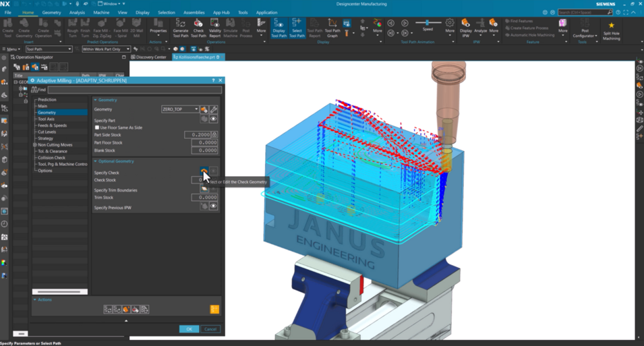
Task: Click Check Tool Path icon
Action: (x=198, y=28)
